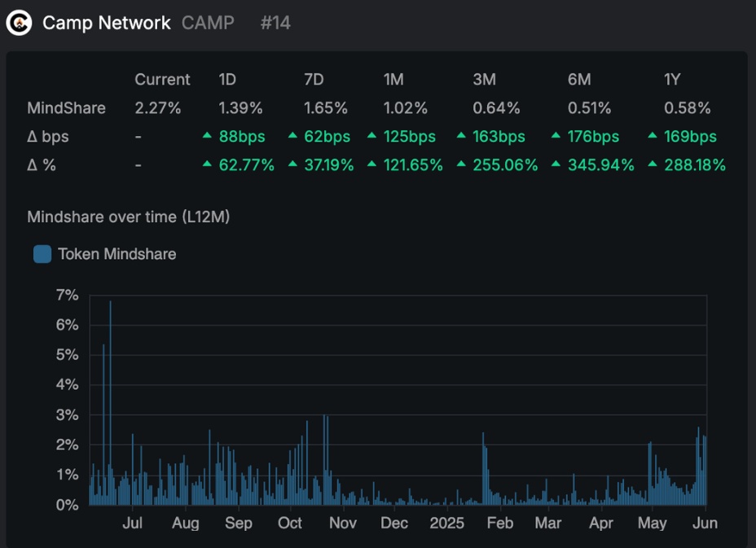Click the Dec label on the x-axis

(394, 523)
